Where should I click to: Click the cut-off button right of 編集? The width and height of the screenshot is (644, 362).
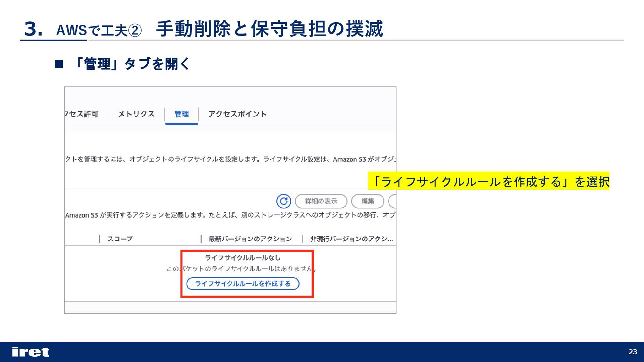[x=392, y=201]
